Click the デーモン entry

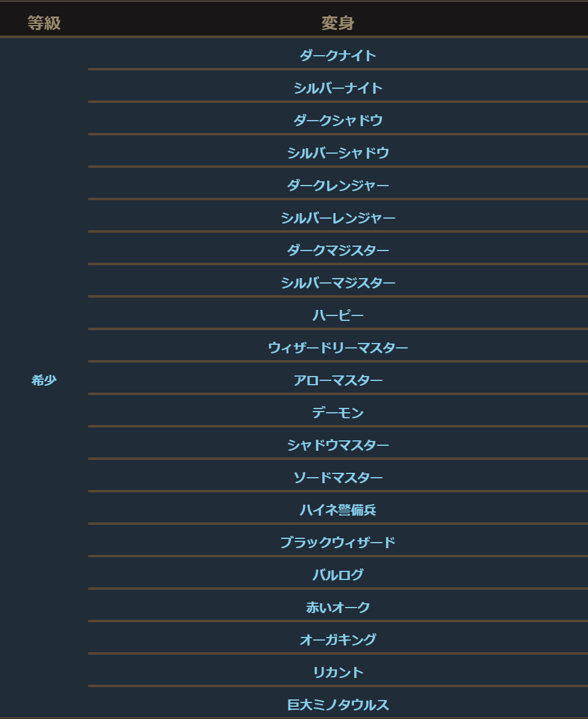337,413
